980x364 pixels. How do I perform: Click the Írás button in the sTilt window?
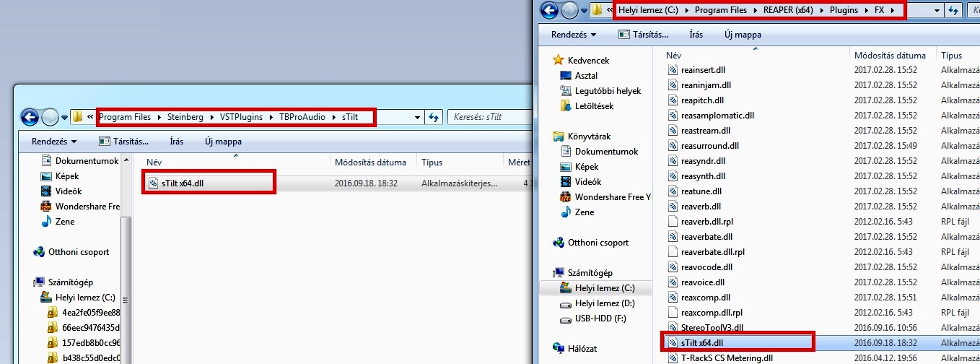tap(176, 142)
